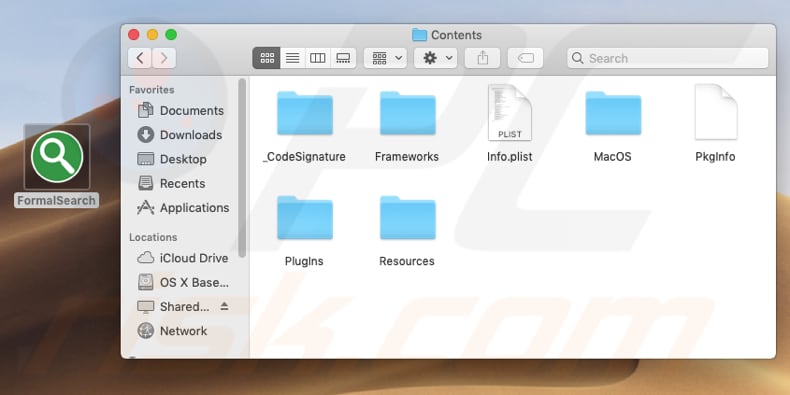Open the MacOS folder icon

coord(613,113)
